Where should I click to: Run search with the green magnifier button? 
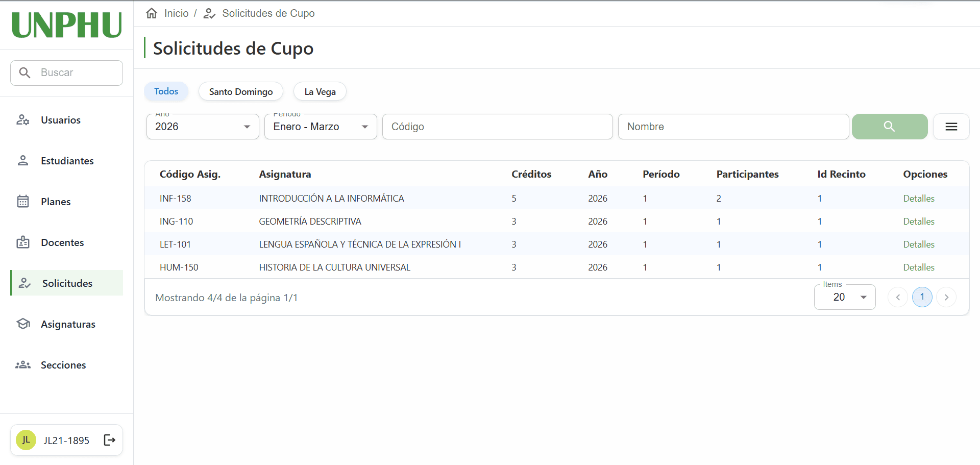coord(890,127)
